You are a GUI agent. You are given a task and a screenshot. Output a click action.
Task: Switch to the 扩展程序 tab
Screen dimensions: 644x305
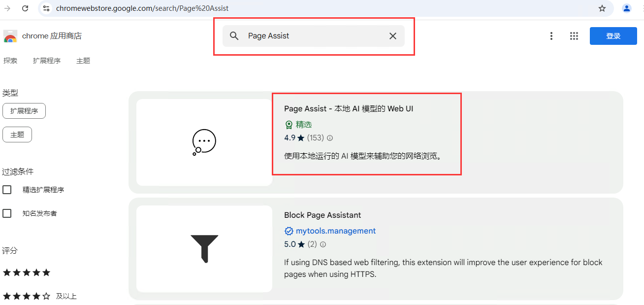coord(47,61)
